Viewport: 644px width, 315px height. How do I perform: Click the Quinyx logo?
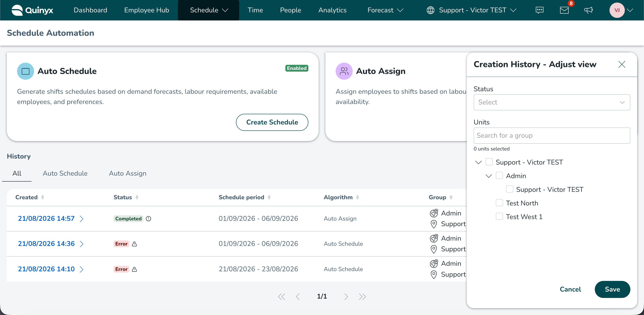[32, 10]
